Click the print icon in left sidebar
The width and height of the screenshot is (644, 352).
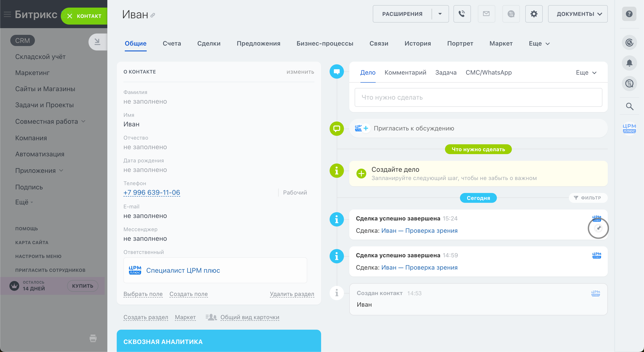pyautogui.click(x=93, y=338)
